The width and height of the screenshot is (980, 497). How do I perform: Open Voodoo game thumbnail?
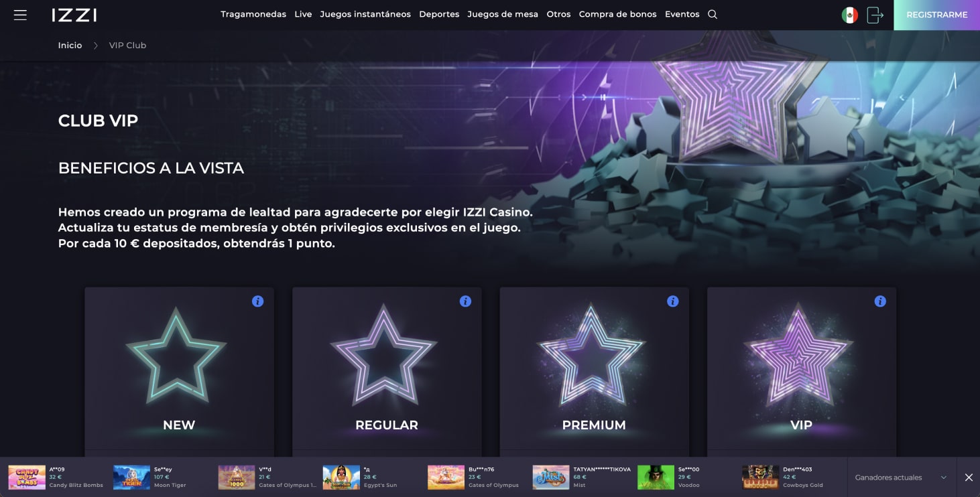coord(656,477)
